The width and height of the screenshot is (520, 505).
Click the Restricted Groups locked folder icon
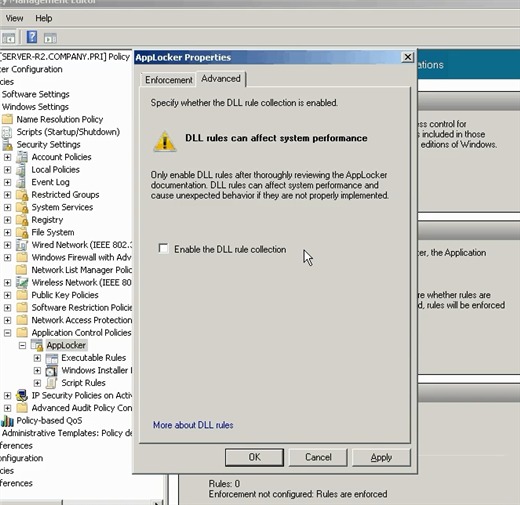(22, 195)
